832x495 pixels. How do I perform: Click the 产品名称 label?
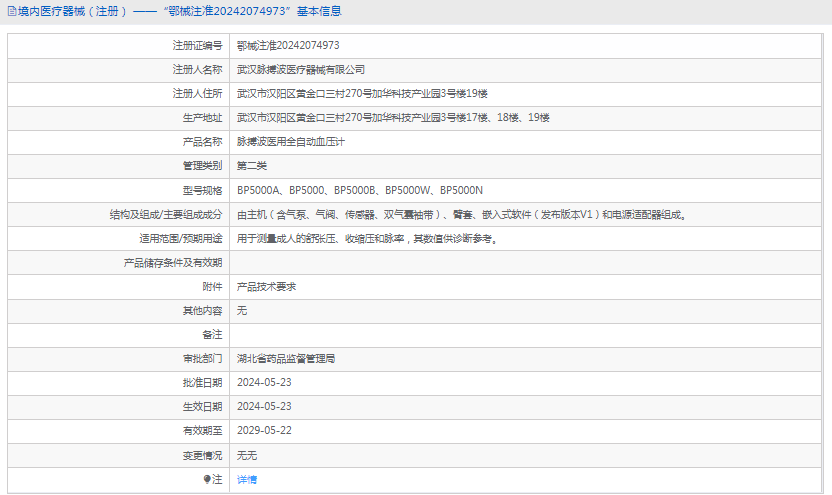pos(203,142)
